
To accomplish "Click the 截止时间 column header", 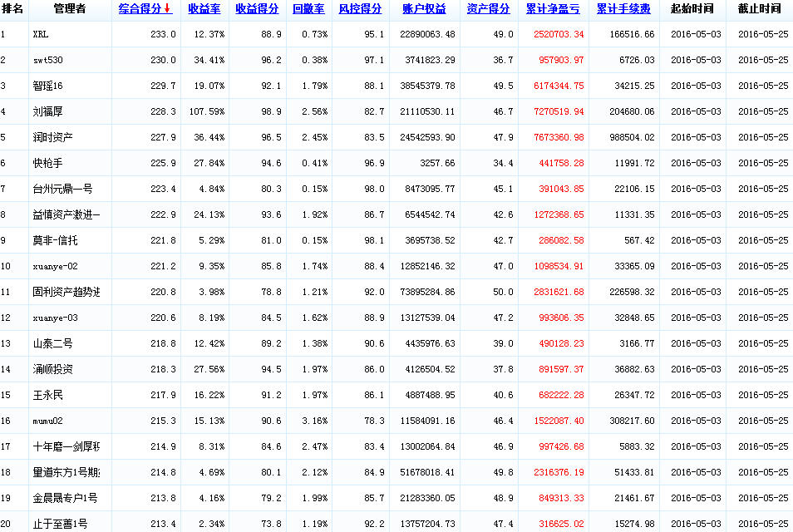I will [x=759, y=8].
